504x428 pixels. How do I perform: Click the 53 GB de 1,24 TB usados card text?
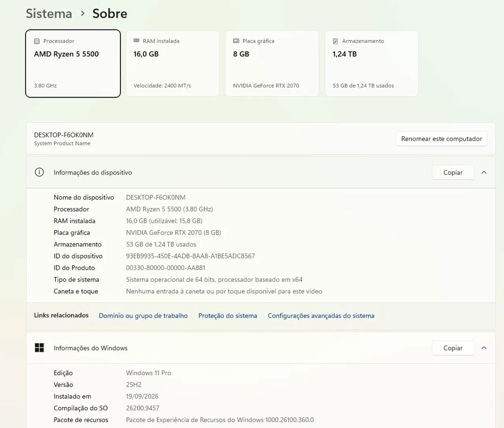click(363, 86)
